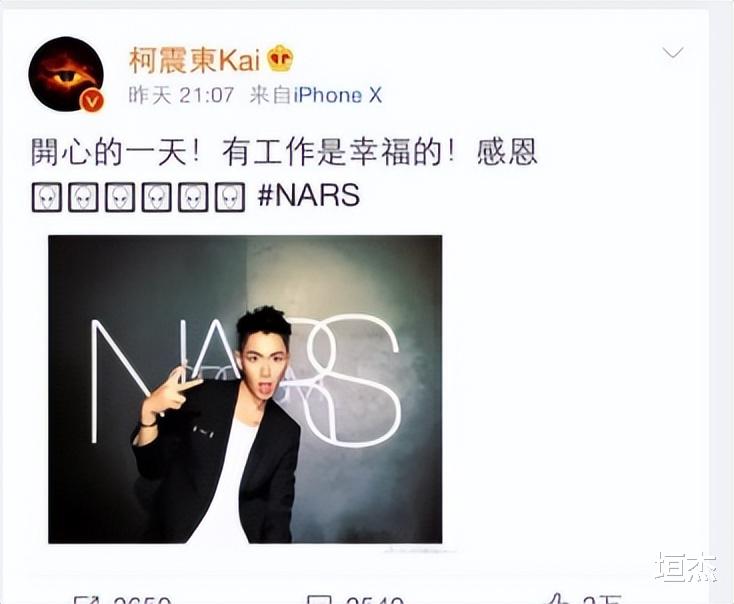734x604 pixels.
Task: Click the iPhone X source link
Action: pos(338,96)
